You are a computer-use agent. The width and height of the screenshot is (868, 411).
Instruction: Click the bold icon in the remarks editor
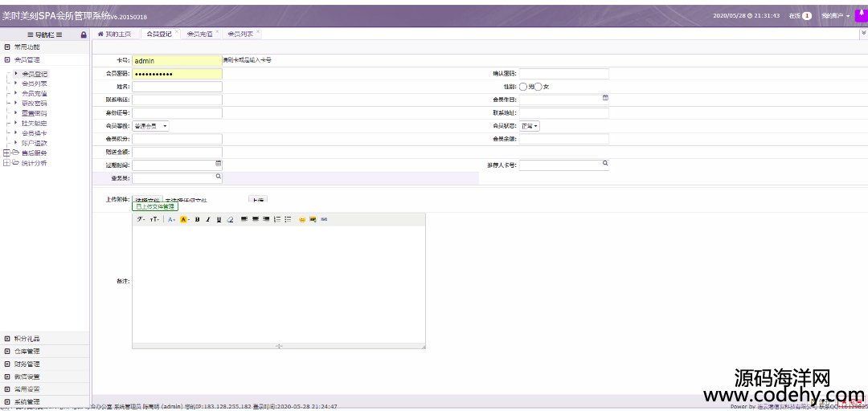[x=198, y=219]
